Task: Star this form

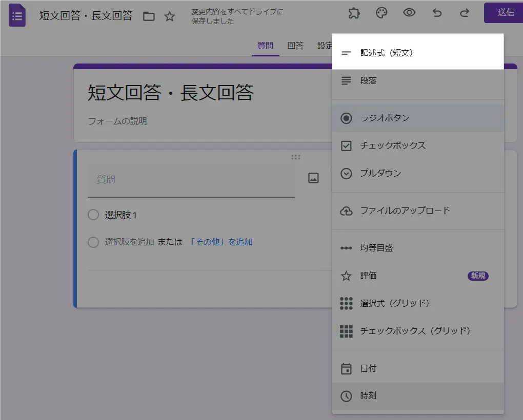Action: point(170,16)
